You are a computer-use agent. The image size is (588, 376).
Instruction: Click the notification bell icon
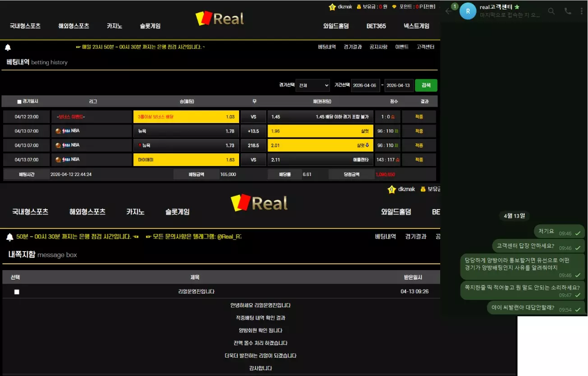(8, 48)
